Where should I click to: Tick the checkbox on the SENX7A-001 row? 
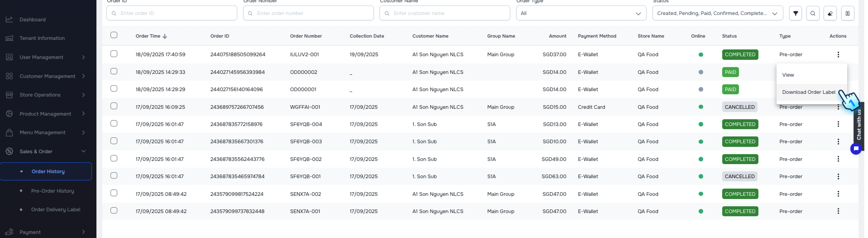114,211
